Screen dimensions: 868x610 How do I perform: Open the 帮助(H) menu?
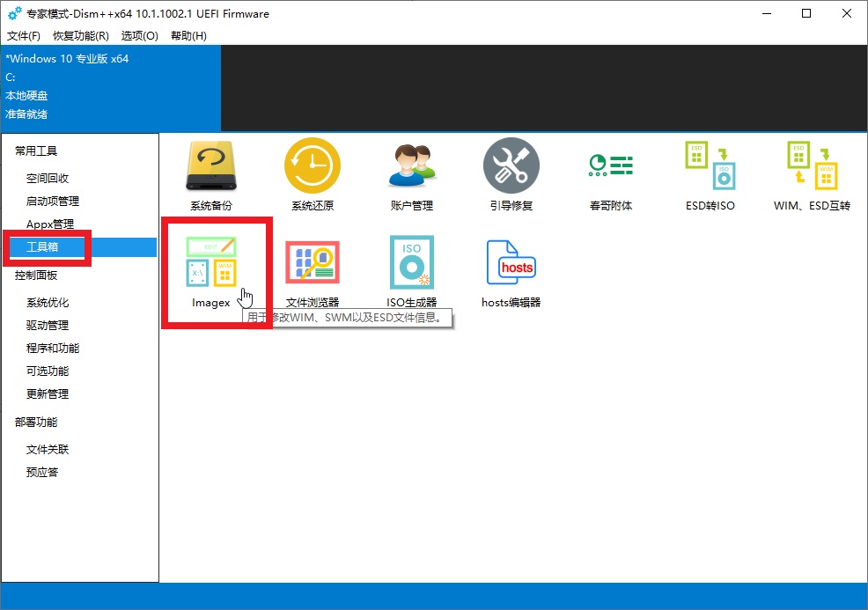pyautogui.click(x=188, y=36)
